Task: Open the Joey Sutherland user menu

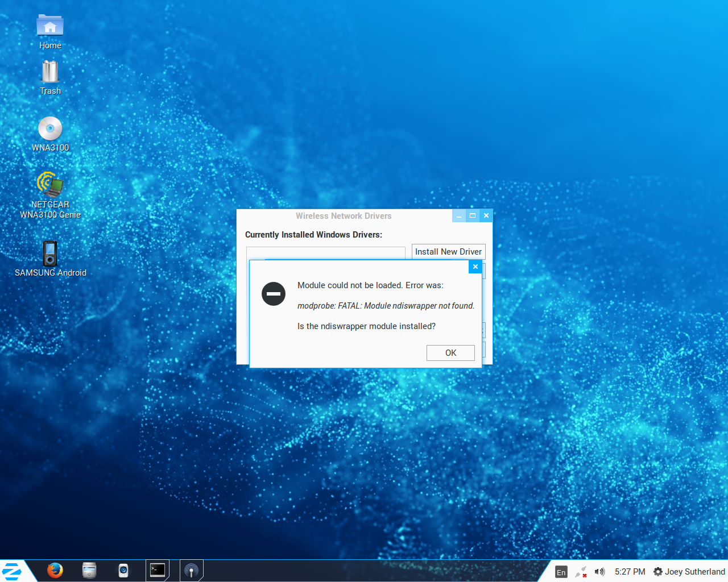Action: [689, 572]
